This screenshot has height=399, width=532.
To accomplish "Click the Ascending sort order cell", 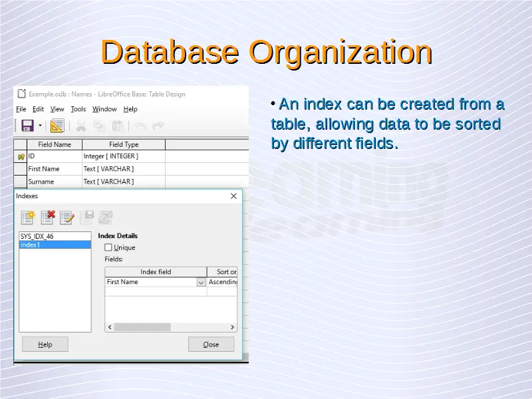I will [222, 282].
